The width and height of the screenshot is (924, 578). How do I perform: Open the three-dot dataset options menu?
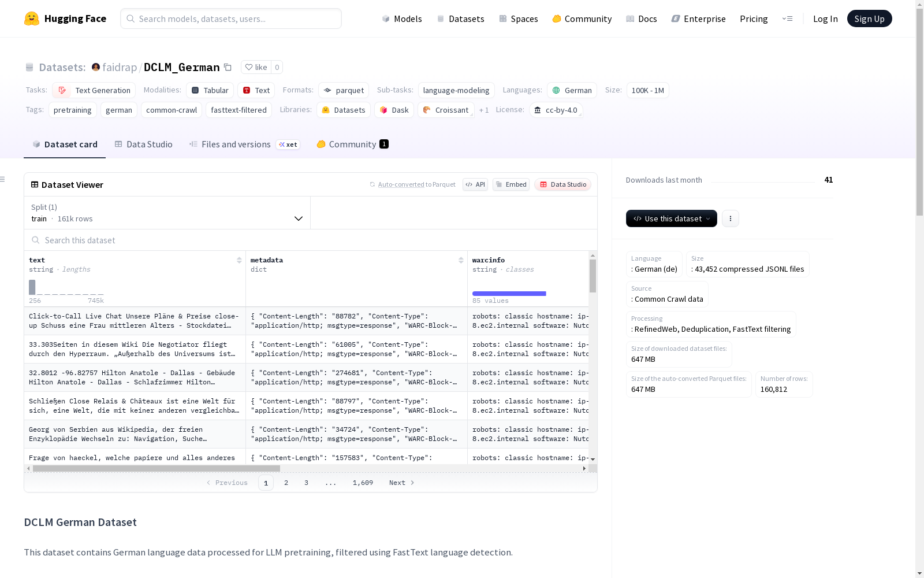[x=731, y=218]
